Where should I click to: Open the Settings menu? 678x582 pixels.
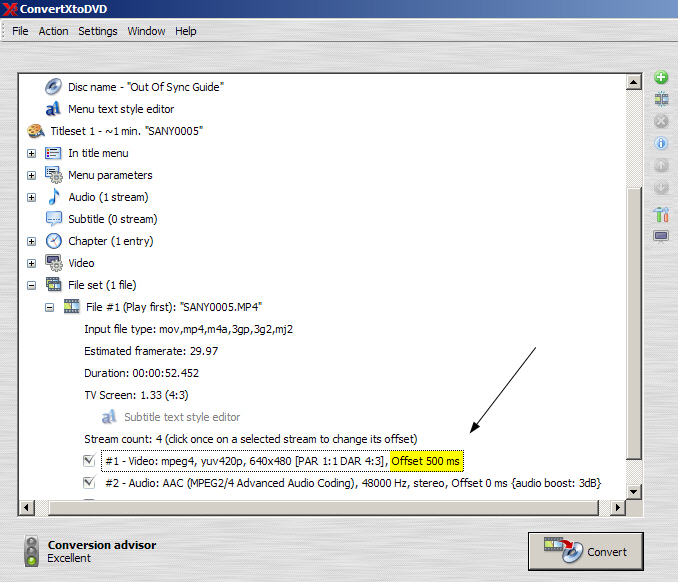[98, 31]
